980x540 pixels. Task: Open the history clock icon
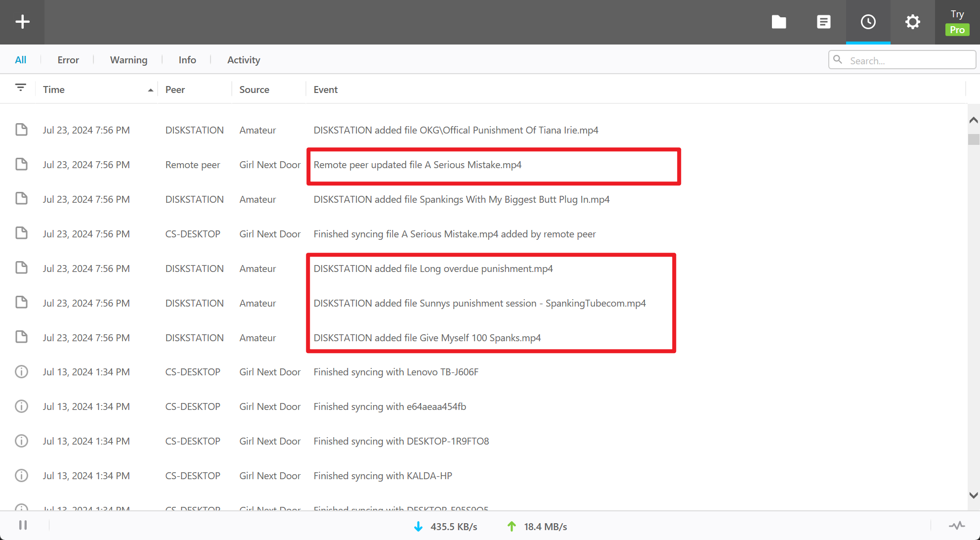point(868,22)
